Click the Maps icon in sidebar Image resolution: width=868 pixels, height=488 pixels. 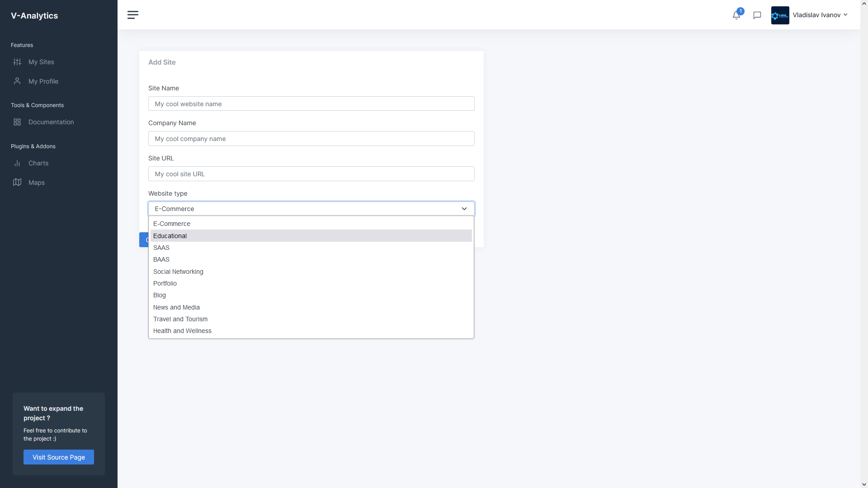[x=17, y=183]
